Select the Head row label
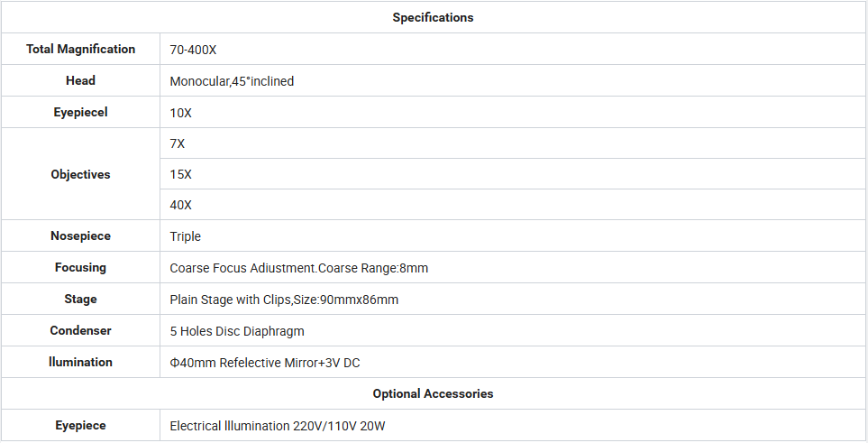Viewport: 868px width, 443px height. tap(81, 80)
